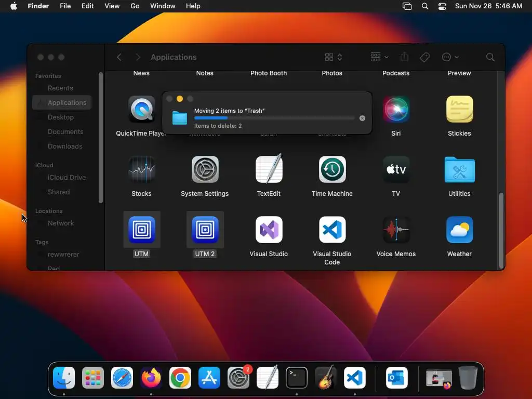This screenshot has height=399, width=532.
Task: Click the main file list scrollbar
Action: coord(501,231)
